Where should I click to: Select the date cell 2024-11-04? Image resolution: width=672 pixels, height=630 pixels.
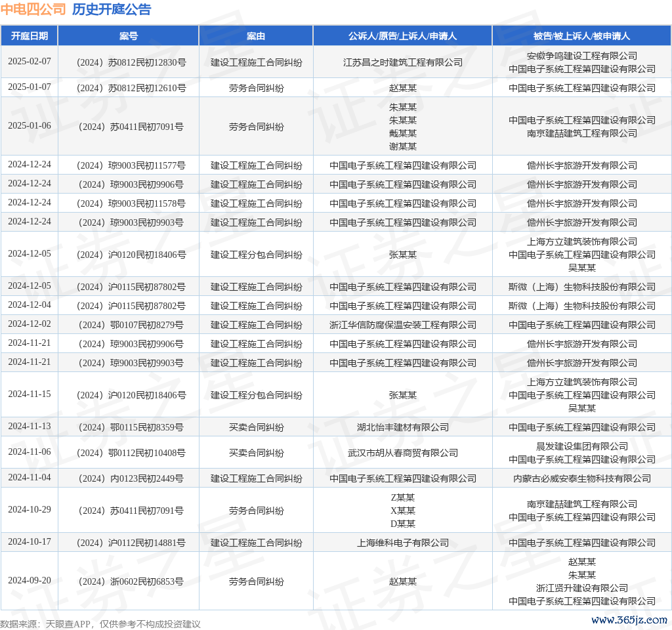tap(29, 478)
